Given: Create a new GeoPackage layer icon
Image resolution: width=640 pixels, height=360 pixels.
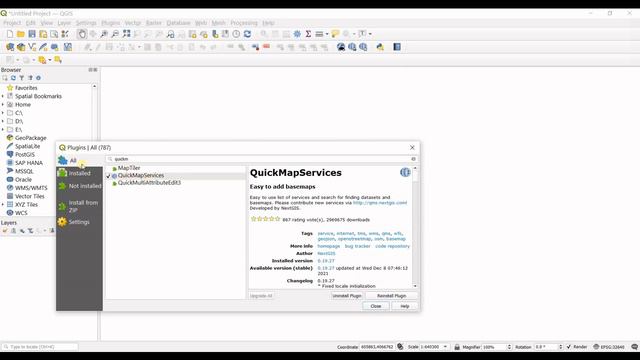Looking at the screenshot, I should (21, 47).
